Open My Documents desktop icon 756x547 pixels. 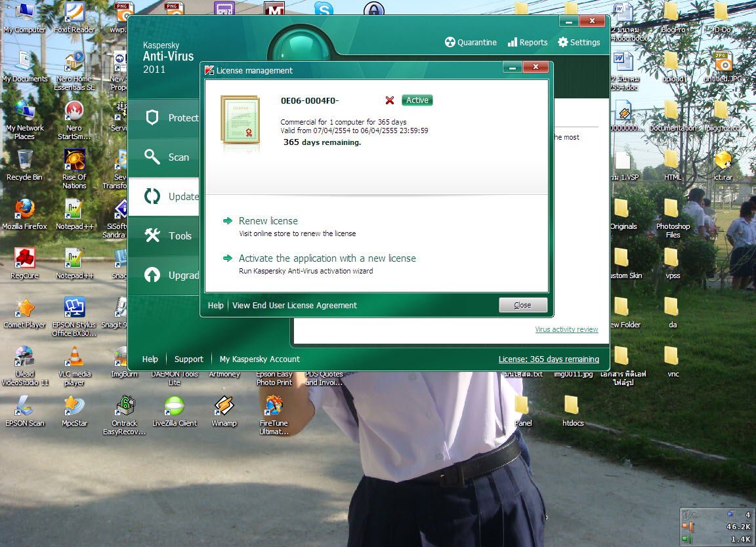pos(24,67)
